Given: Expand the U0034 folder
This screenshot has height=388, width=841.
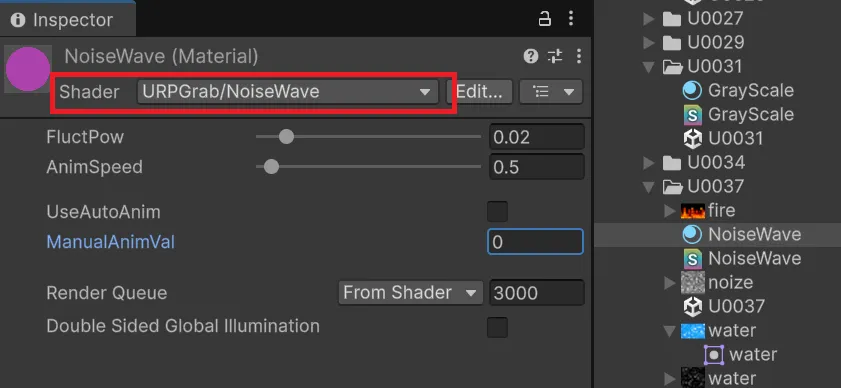Looking at the screenshot, I should (649, 163).
